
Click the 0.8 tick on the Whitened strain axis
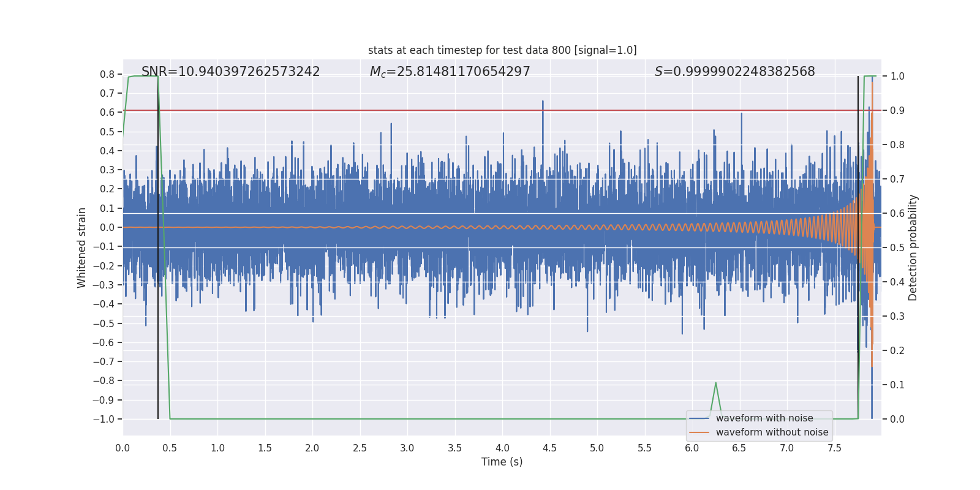pos(107,74)
